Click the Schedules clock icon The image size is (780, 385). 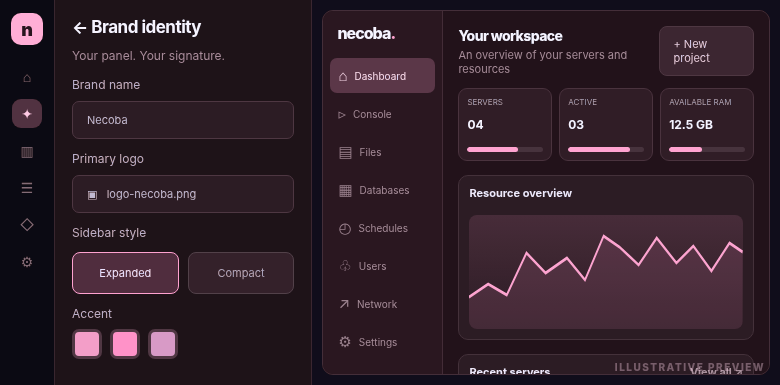coord(345,229)
